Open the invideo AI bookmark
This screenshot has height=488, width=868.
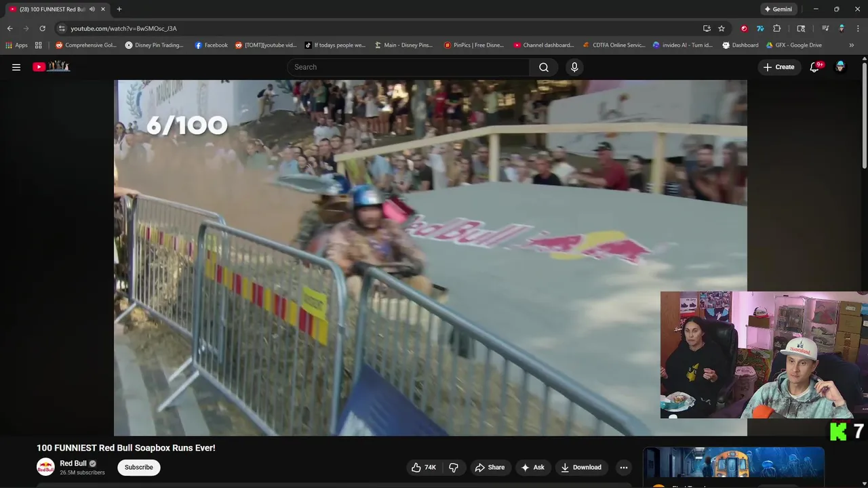pyautogui.click(x=683, y=45)
